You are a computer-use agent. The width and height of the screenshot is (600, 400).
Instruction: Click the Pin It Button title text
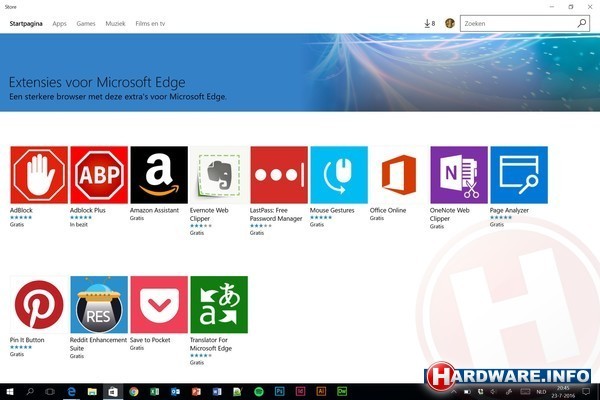tap(27, 340)
